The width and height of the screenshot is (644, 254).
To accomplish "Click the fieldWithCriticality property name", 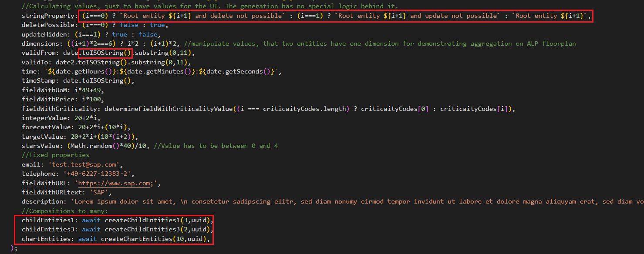I will point(59,109).
